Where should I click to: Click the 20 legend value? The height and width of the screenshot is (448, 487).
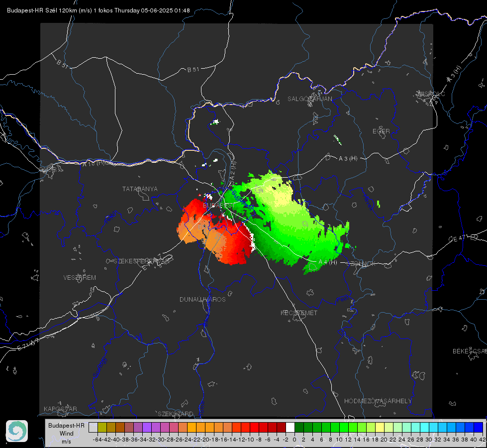[384, 440]
